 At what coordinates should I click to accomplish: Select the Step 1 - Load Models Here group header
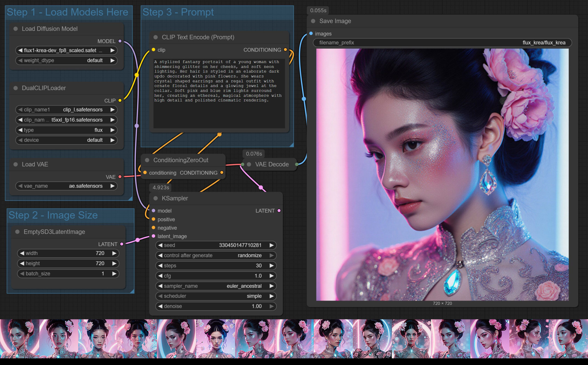67,12
